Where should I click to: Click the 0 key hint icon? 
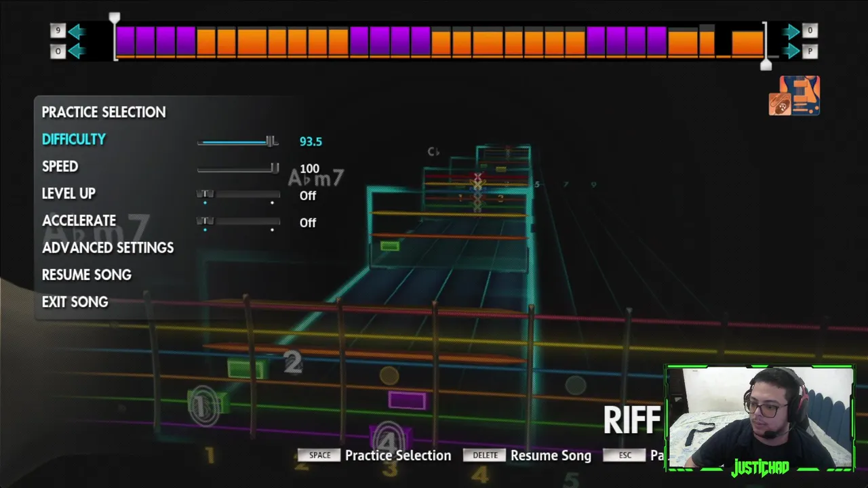click(x=810, y=31)
